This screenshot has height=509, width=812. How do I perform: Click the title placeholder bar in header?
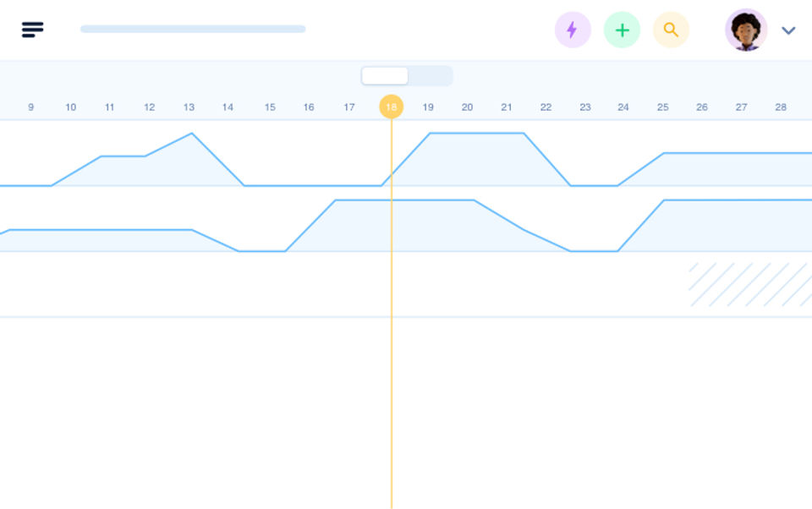pos(193,30)
